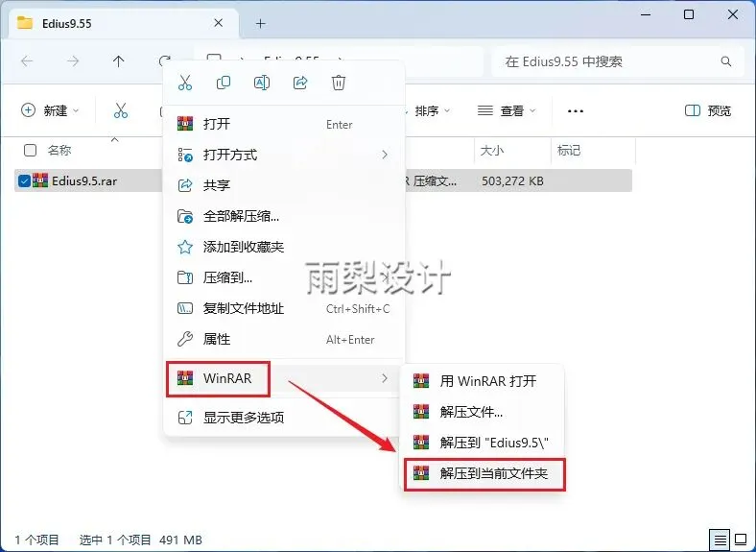Viewport: 756px width, 552px height.
Task: Open the 新建 dropdown
Action: 50,110
